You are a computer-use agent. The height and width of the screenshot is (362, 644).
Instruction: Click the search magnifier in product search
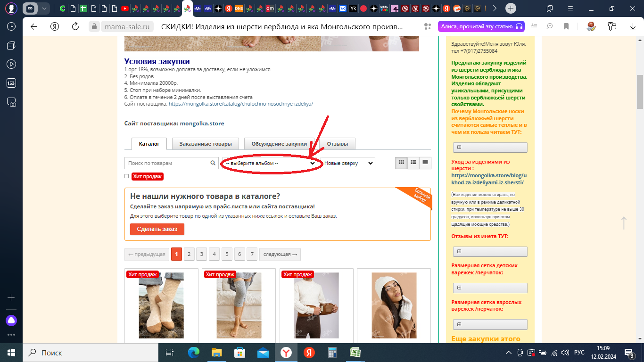[213, 163]
